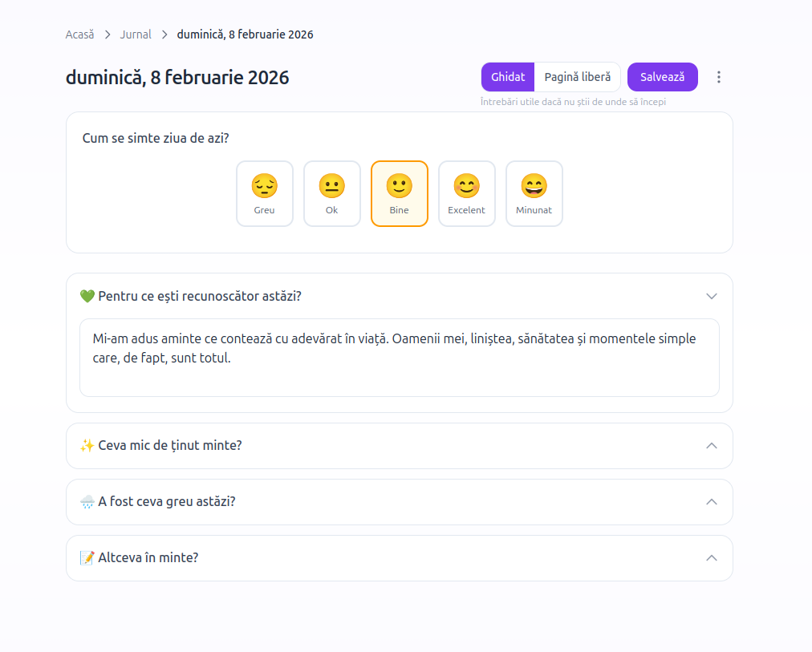Viewport: 812px width, 652px height.
Task: Edit the gratitude answer text box
Action: (400, 358)
